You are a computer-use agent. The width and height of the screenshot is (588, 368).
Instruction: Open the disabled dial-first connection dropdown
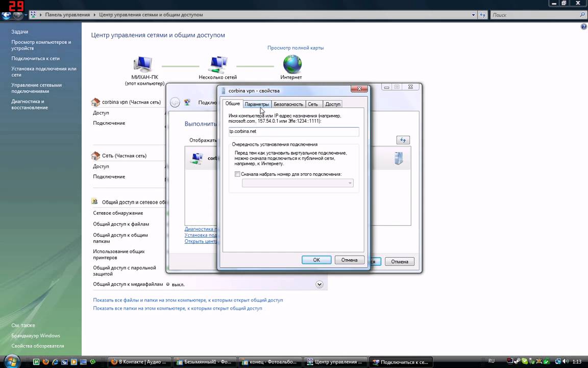[298, 183]
